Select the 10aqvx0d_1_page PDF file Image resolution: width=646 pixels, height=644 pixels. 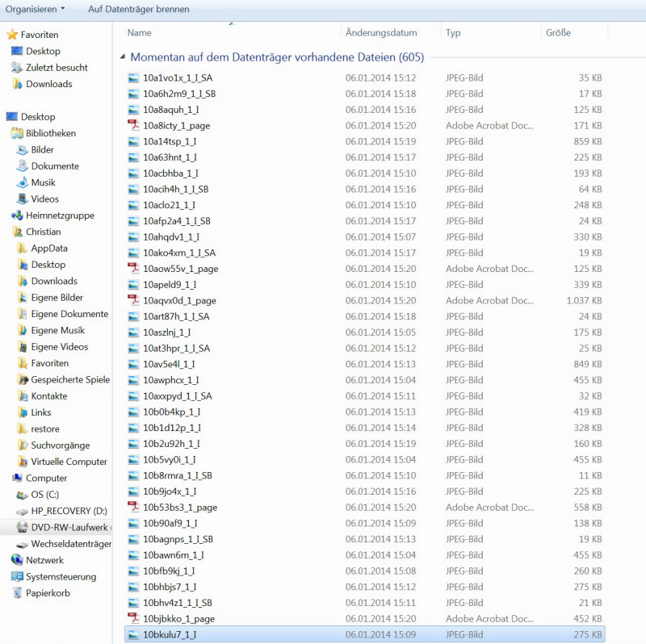pyautogui.click(x=179, y=301)
